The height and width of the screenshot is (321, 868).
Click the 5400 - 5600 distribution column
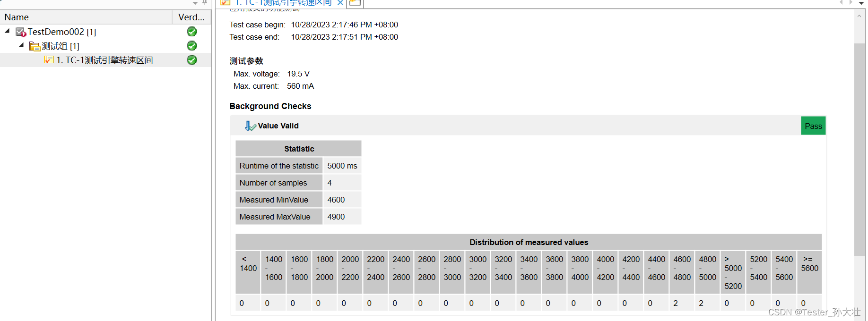click(x=784, y=272)
